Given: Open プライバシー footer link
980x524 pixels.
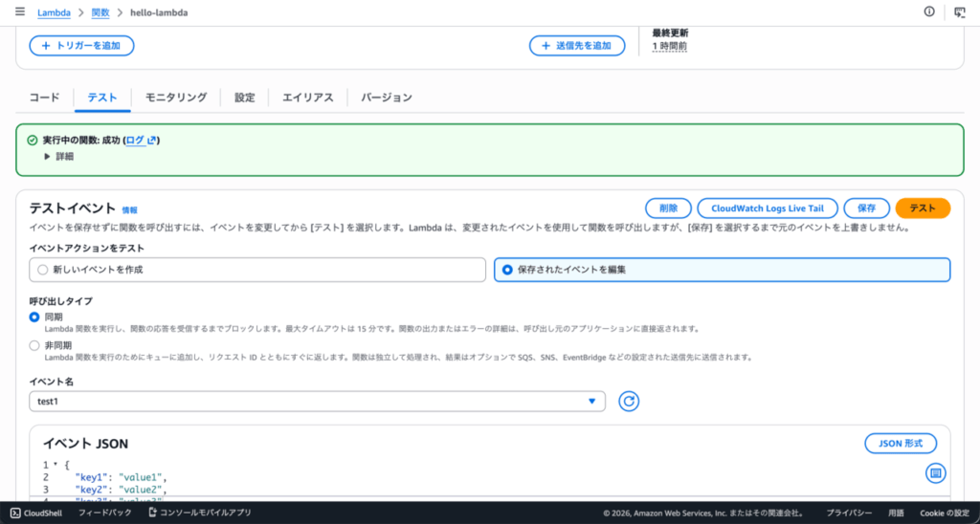Looking at the screenshot, I should pyautogui.click(x=850, y=513).
